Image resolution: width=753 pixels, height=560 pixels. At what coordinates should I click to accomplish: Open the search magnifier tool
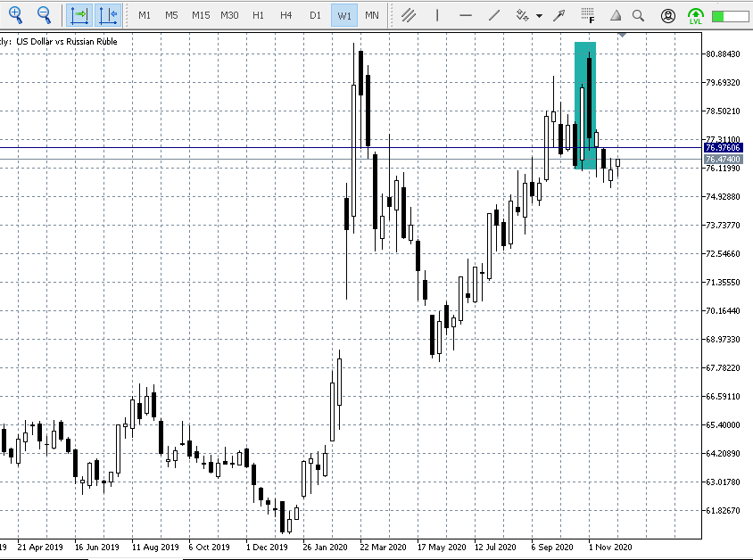click(x=636, y=15)
